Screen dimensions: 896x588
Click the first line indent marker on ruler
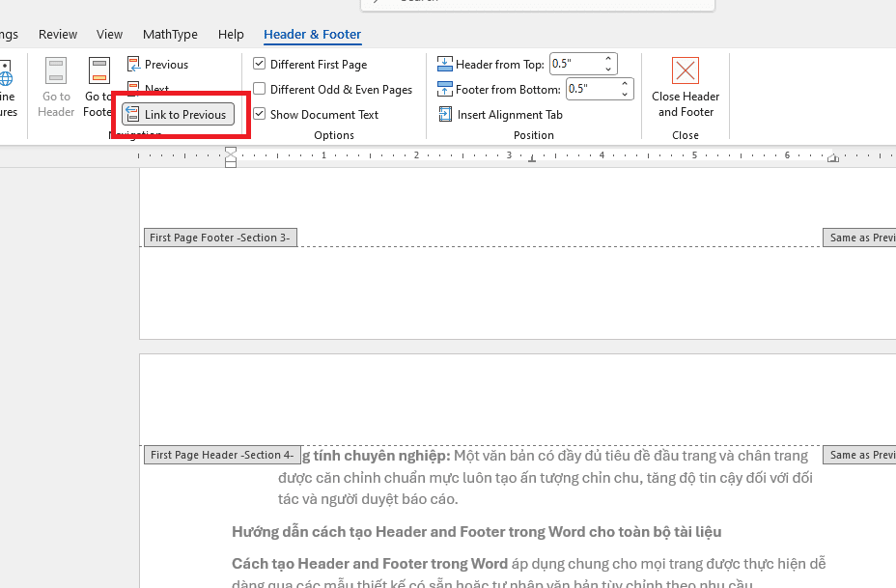pyautogui.click(x=231, y=152)
